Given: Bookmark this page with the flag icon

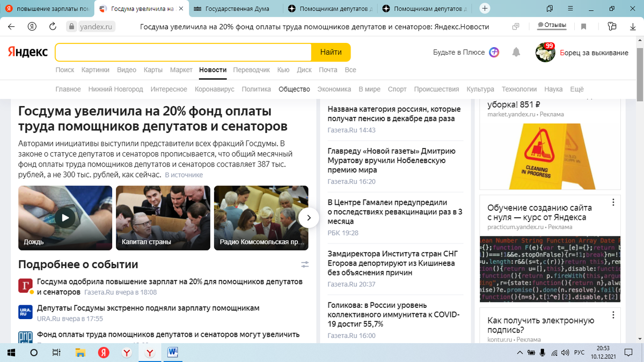Looking at the screenshot, I should (583, 26).
